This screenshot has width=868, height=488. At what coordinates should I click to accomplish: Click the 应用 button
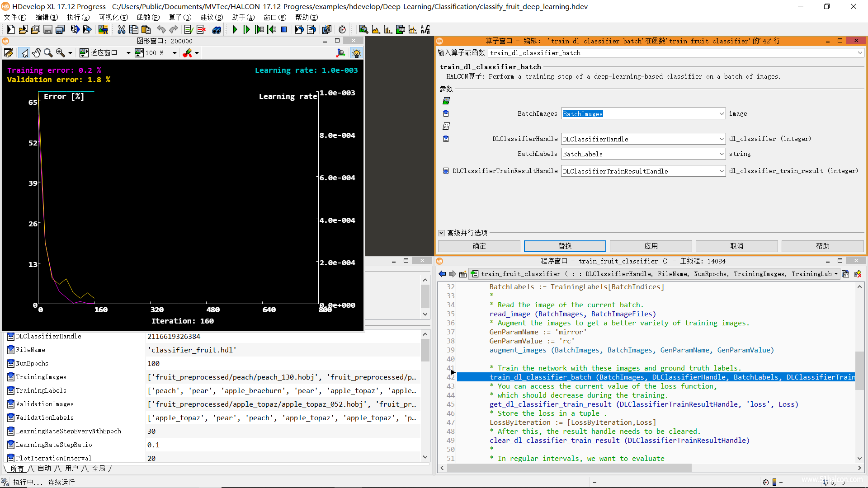(x=651, y=246)
